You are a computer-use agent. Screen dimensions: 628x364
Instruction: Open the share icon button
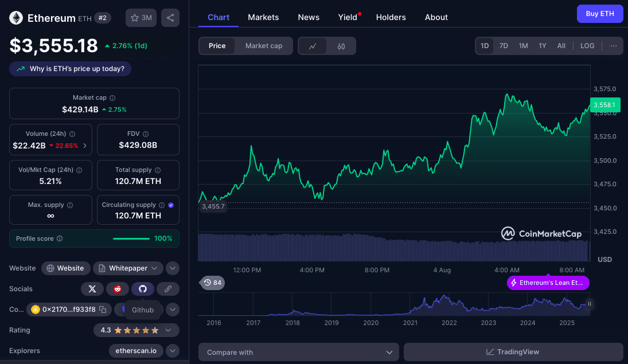170,18
